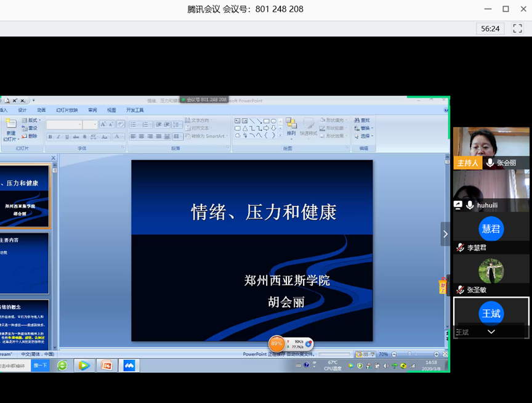Select the second slide thumbnail 主要内容
The image size is (532, 403).
(25, 263)
